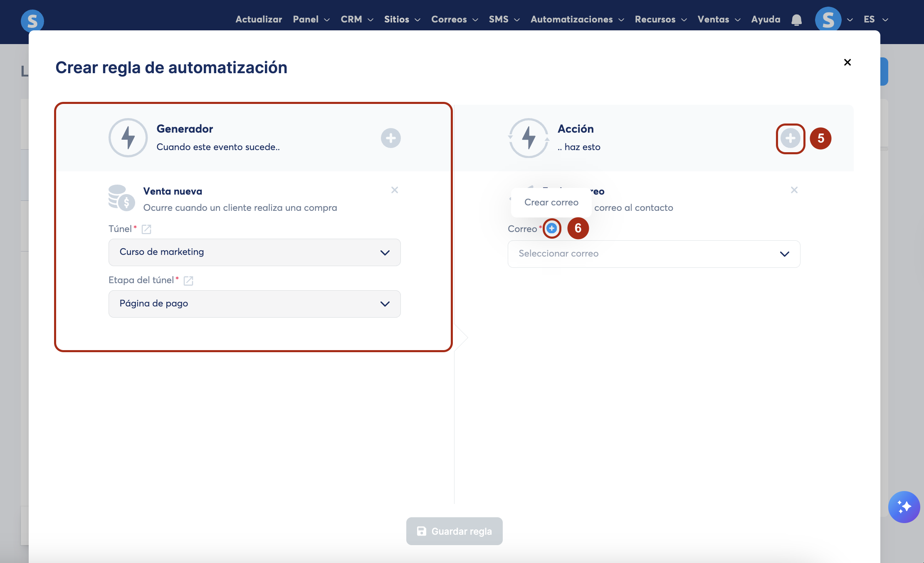Image resolution: width=924 pixels, height=563 pixels.
Task: Expand the Curso de marketing dropdown
Action: (254, 252)
